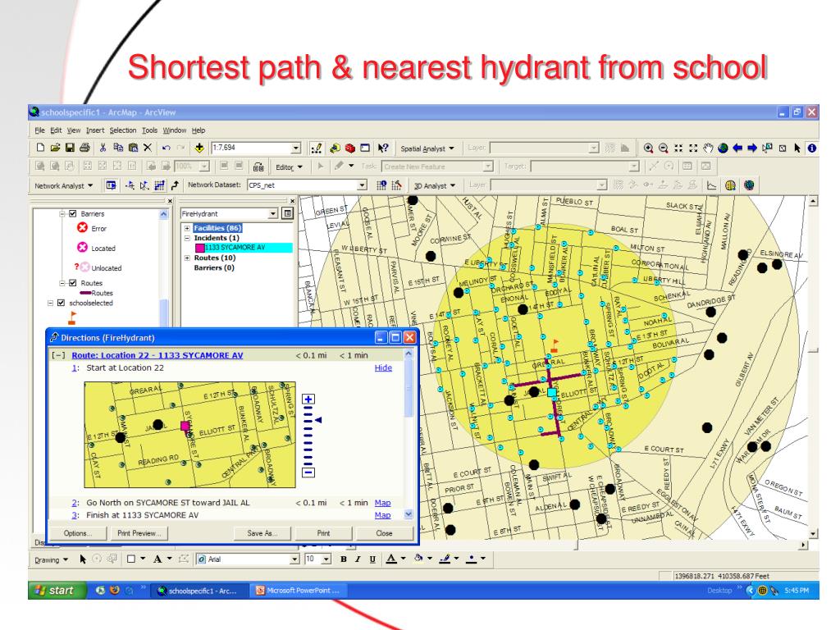Open a map file with folder icon
This screenshot has width=840, height=630.
pos(55,148)
